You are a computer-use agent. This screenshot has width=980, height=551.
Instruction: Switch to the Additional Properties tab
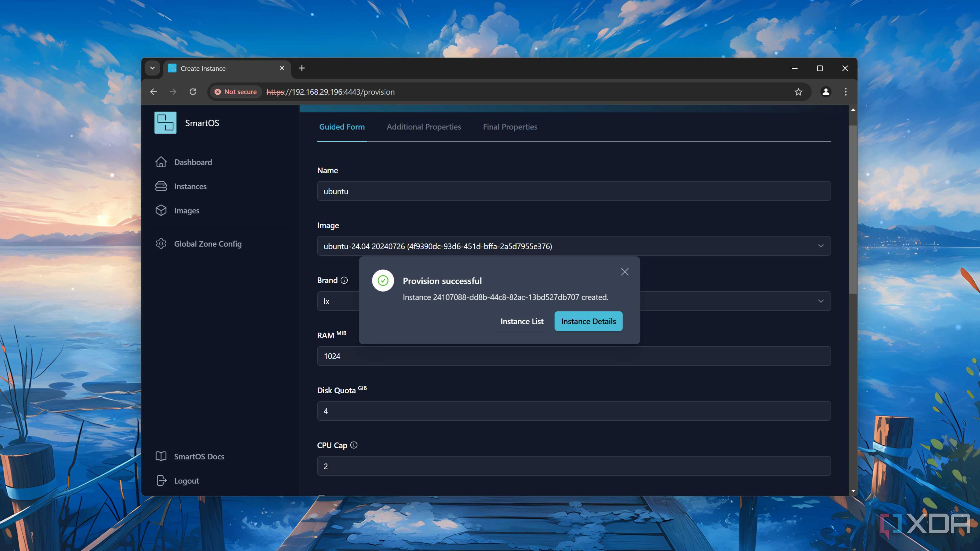click(424, 127)
